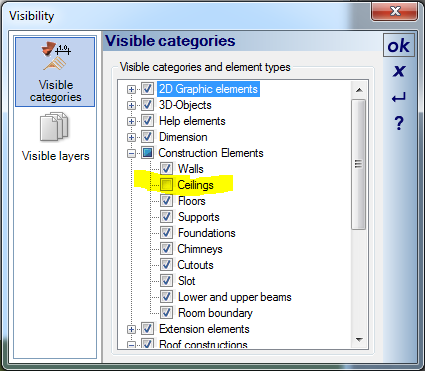Select the Slot tree label
This screenshot has height=371, width=425.
tap(186, 281)
